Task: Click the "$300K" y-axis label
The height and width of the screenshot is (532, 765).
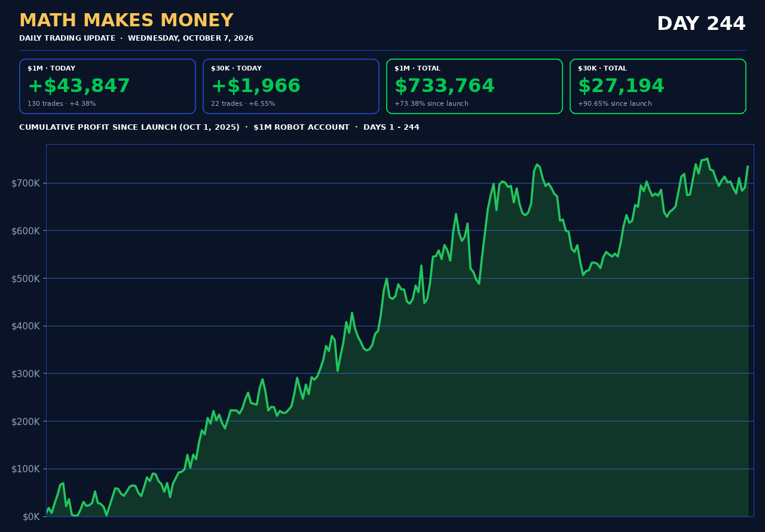Action: coord(26,374)
